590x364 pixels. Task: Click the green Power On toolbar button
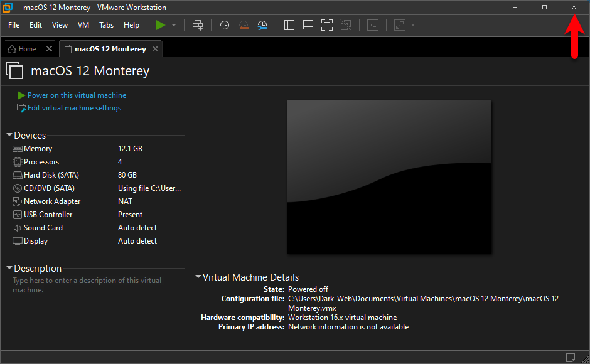click(161, 25)
